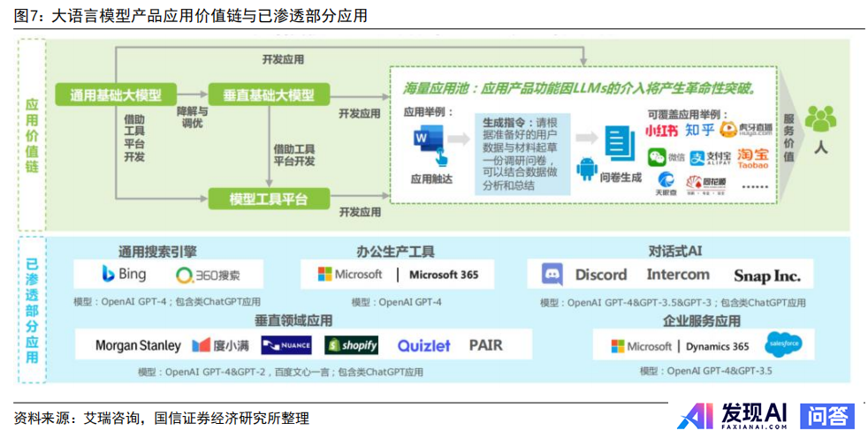Click the 人 label under people icon
Image resolution: width=868 pixels, height=438 pixels.
click(820, 147)
